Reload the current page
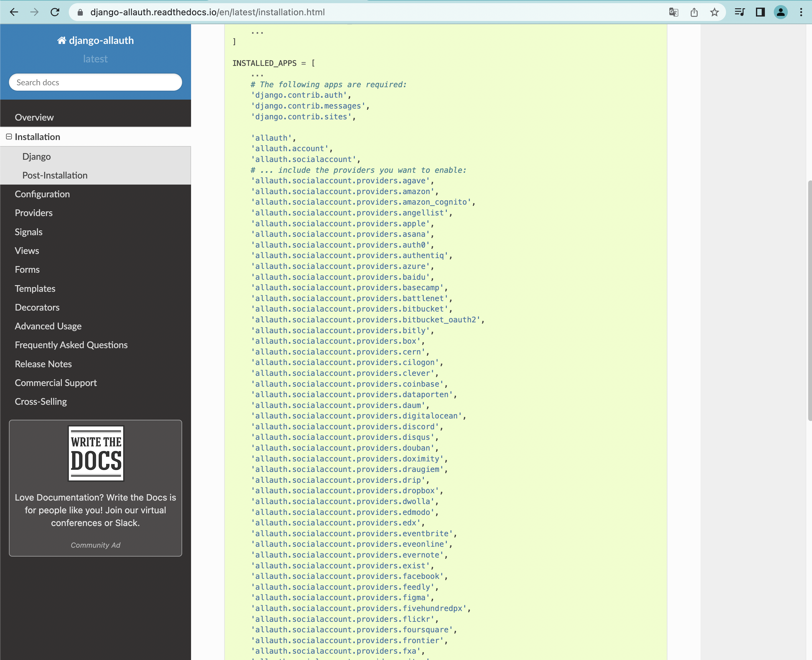The height and width of the screenshot is (660, 812). pyautogui.click(x=55, y=12)
